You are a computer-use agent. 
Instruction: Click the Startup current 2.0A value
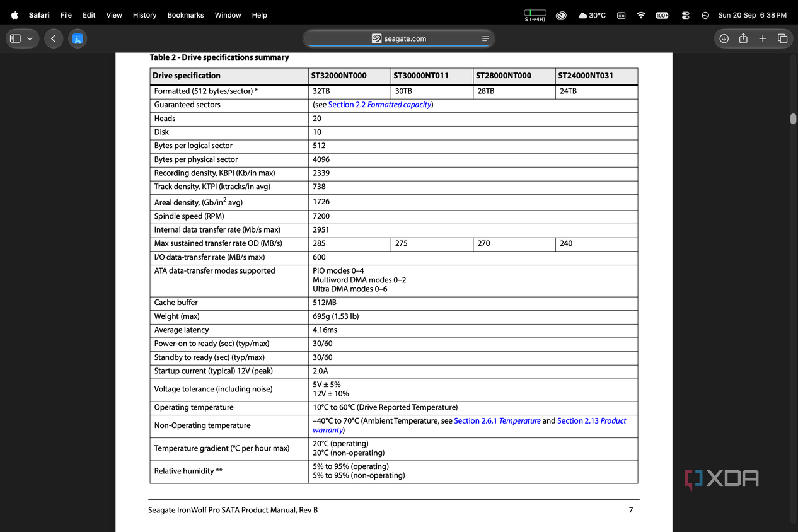[320, 371]
